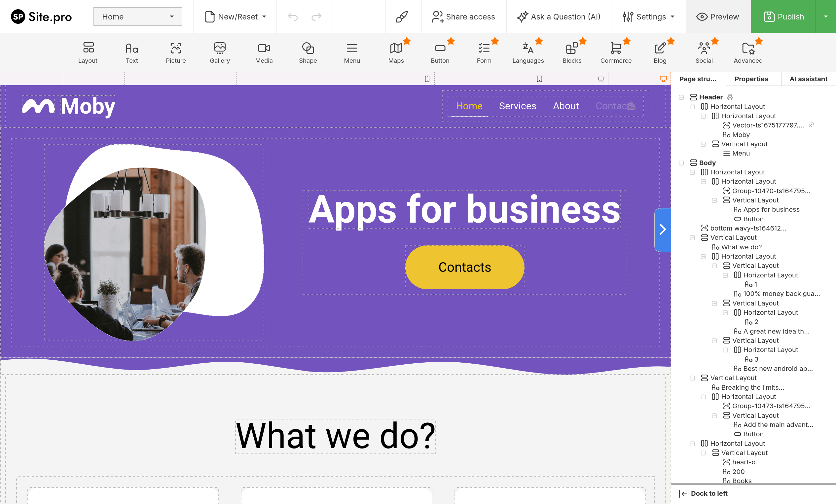Open the Home page dropdown

[x=138, y=17]
